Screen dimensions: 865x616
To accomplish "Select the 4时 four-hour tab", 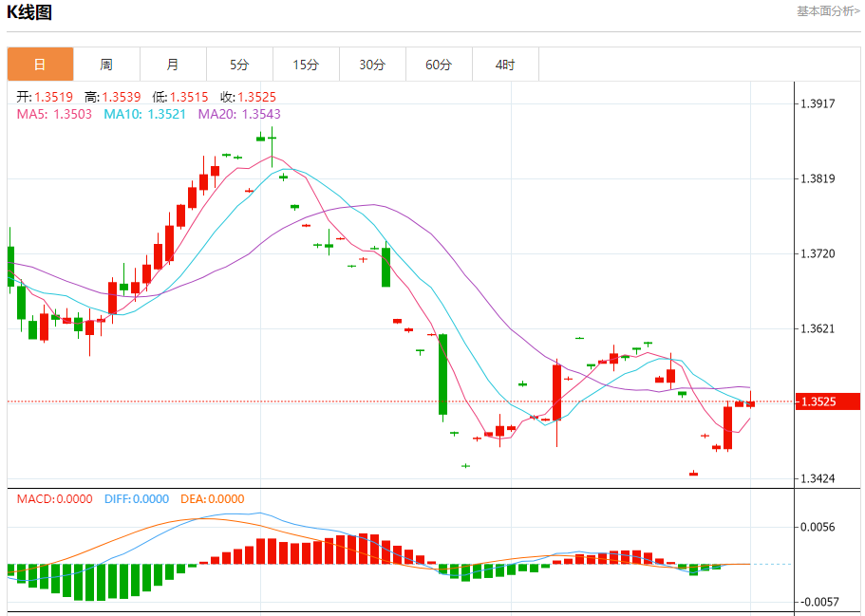I will click(x=505, y=65).
